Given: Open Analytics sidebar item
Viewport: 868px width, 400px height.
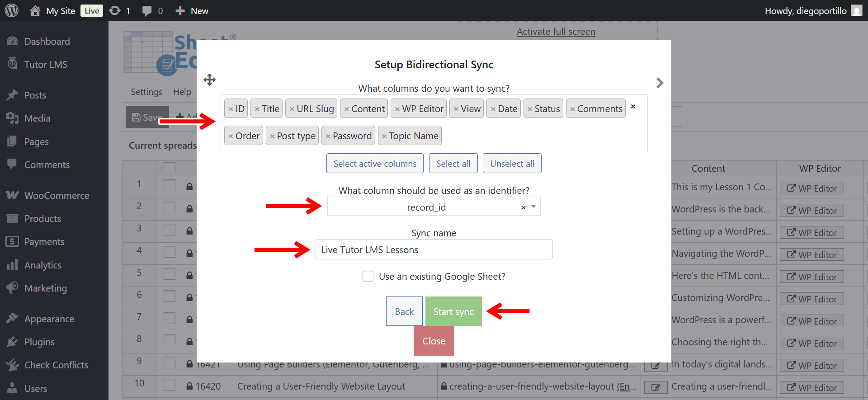Looking at the screenshot, I should point(43,265).
